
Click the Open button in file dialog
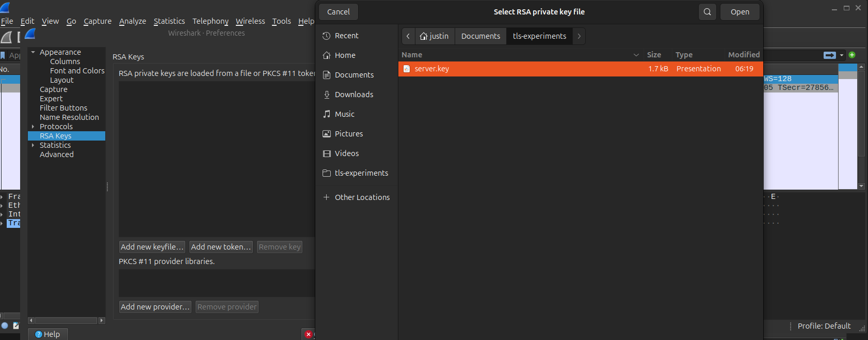[740, 12]
